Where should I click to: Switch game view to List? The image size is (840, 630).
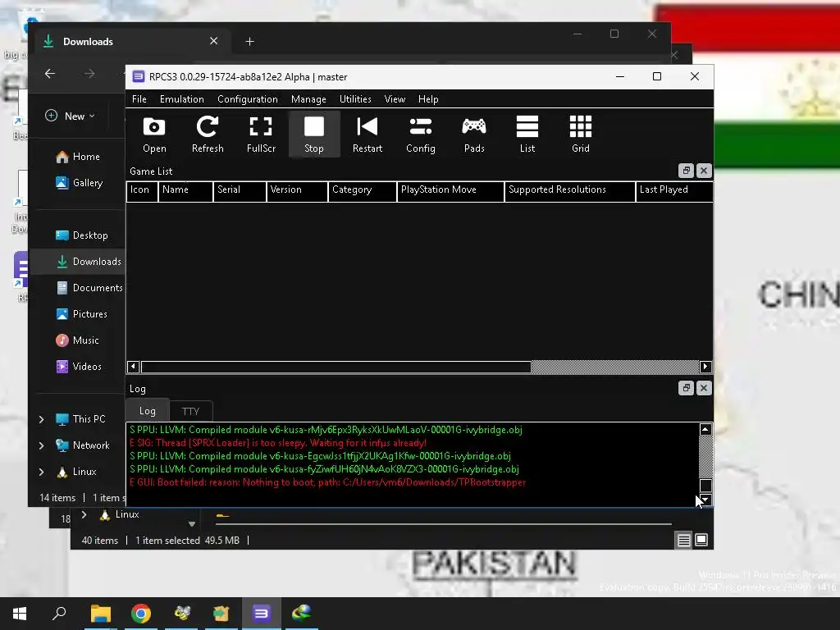pos(527,135)
